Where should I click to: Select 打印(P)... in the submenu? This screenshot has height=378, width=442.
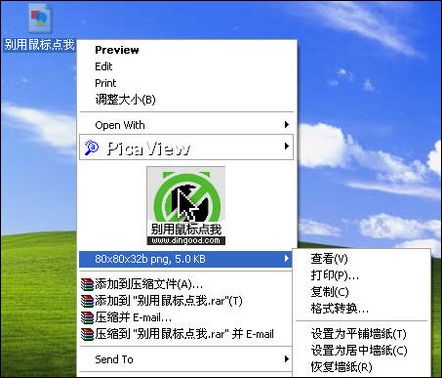[x=362, y=275]
